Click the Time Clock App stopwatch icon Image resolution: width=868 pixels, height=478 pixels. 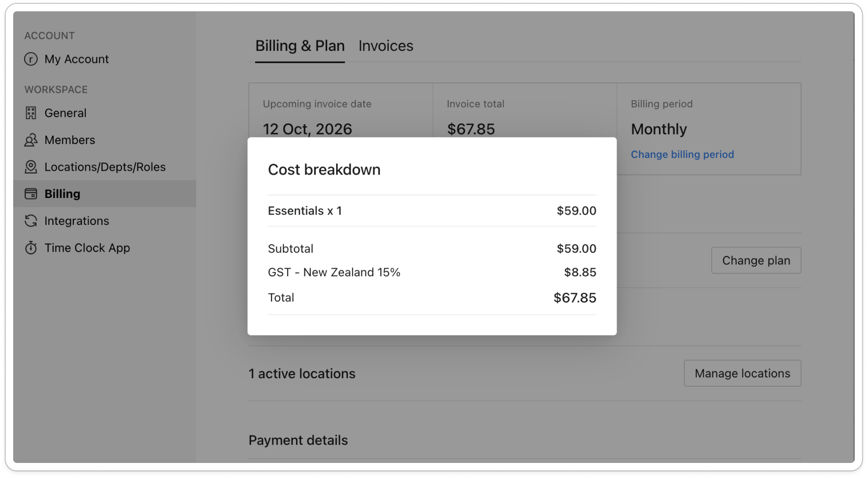click(x=31, y=248)
